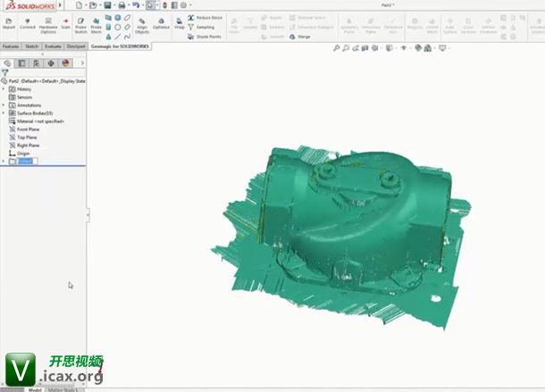Expand the Annotations node

tap(4, 105)
